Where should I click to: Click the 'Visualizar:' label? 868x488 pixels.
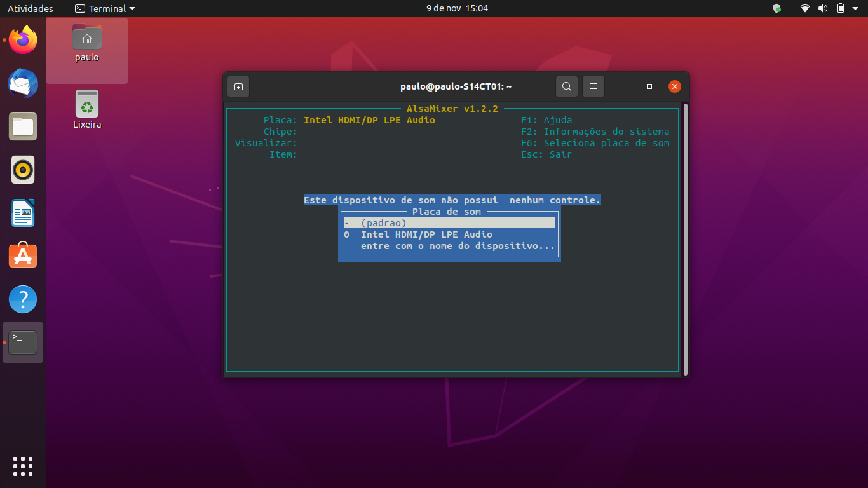pyautogui.click(x=266, y=143)
